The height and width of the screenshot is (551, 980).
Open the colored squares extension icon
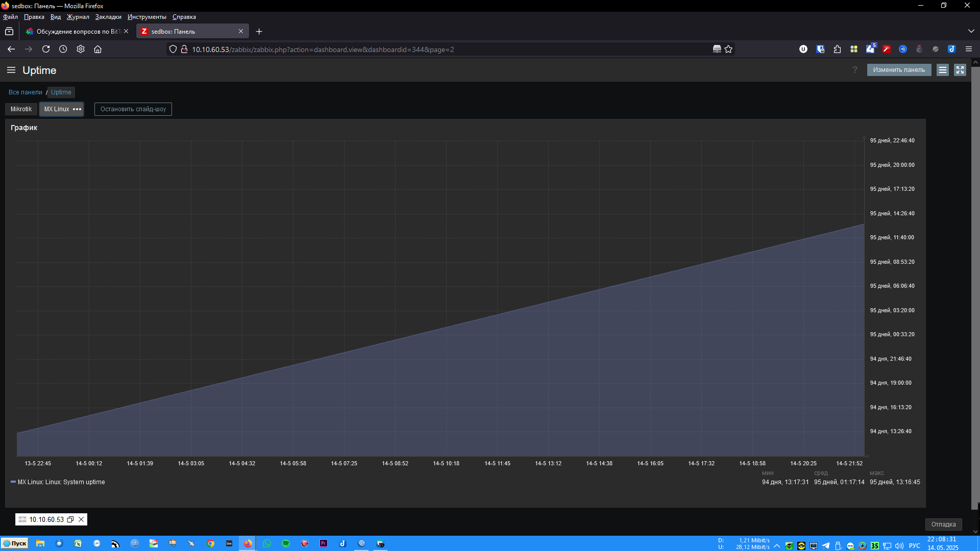pos(854,49)
